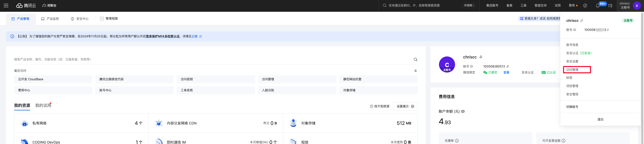Click the circular mini-program icon in the top bar
This screenshot has height=144, width=644.
pos(585,6)
